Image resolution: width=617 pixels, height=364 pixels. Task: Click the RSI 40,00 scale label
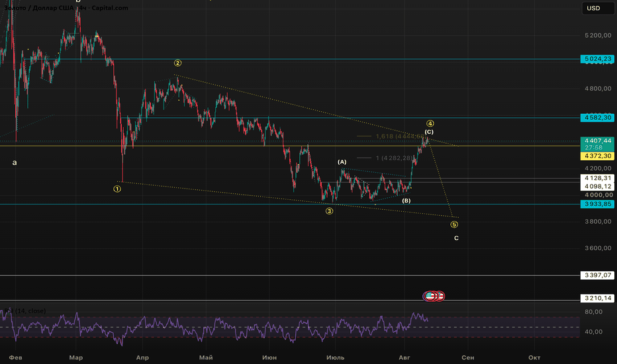coord(593,332)
